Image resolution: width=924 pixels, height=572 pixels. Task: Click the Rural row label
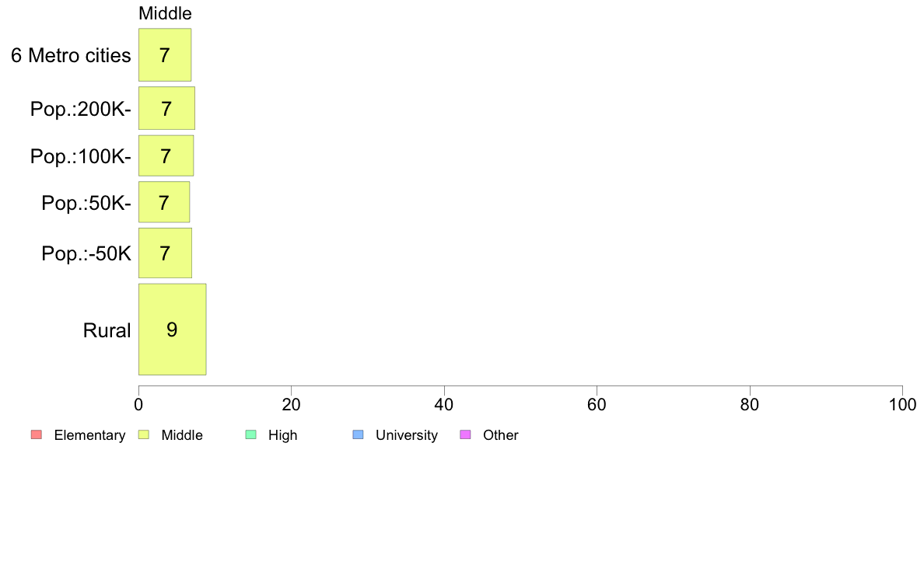click(x=107, y=330)
